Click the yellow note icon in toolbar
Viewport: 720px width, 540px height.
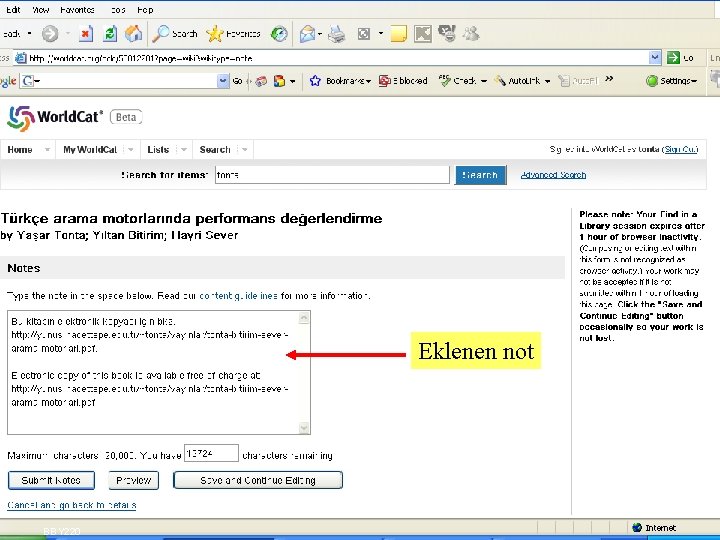(398, 34)
